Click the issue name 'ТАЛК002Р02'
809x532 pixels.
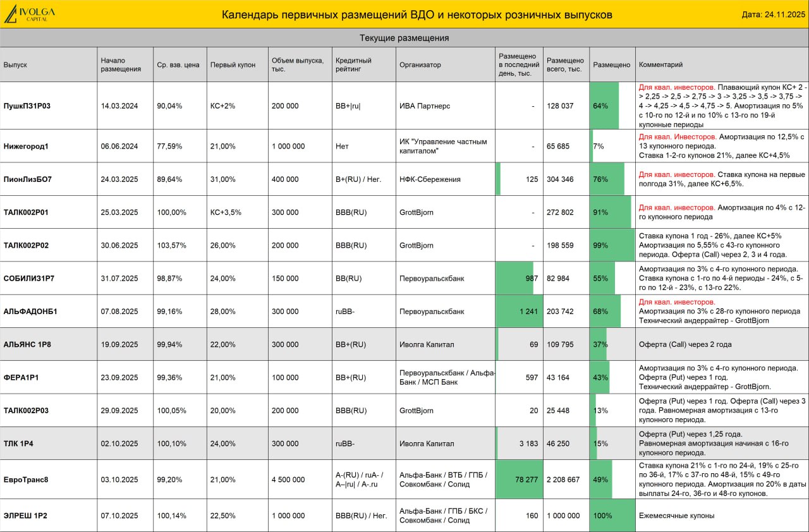tap(26, 245)
